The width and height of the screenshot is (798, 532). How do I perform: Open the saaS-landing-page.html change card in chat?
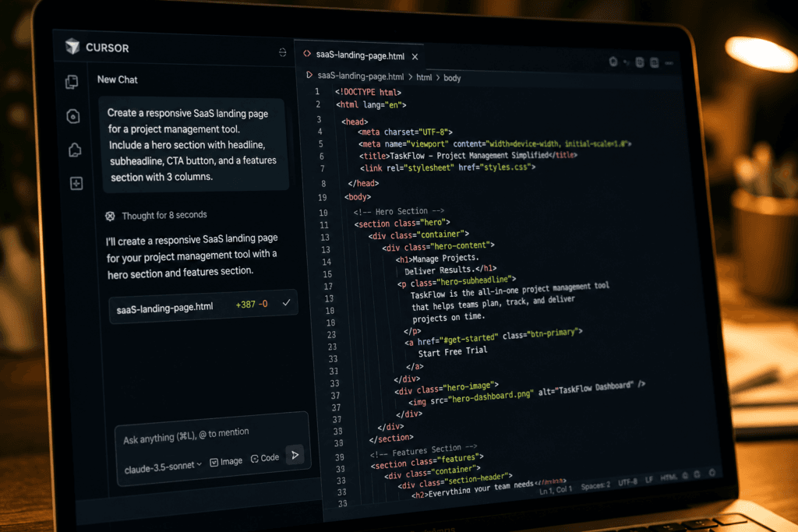point(203,306)
